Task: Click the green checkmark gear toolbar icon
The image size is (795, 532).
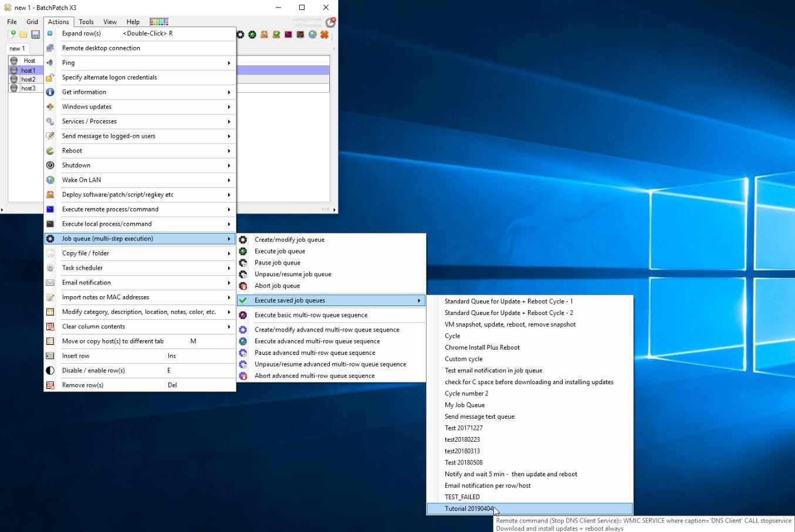Action: pyautogui.click(x=252, y=35)
